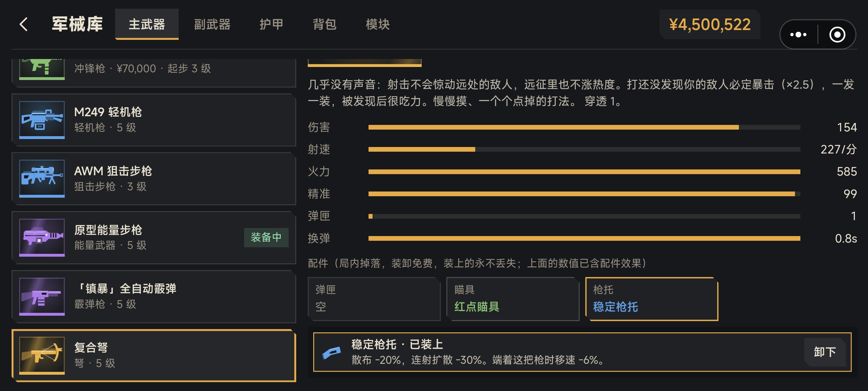Click the 军械库 title text
Viewport: 868px width, 391px height.
pos(77,24)
